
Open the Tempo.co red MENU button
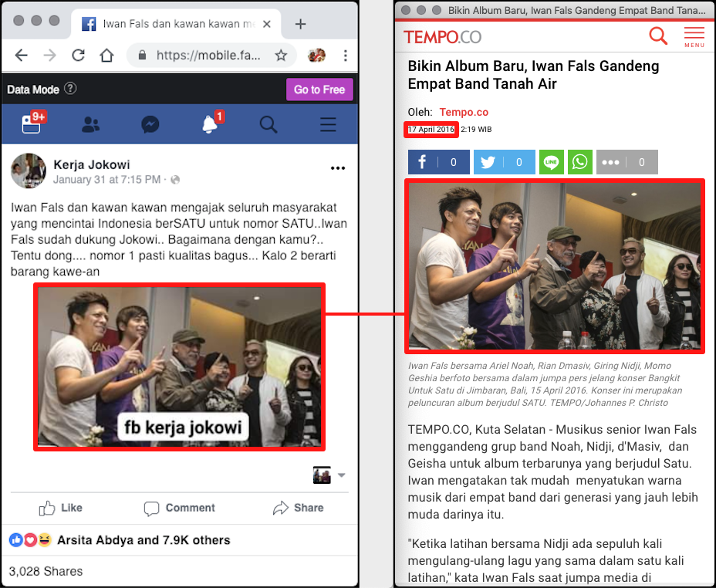point(694,36)
